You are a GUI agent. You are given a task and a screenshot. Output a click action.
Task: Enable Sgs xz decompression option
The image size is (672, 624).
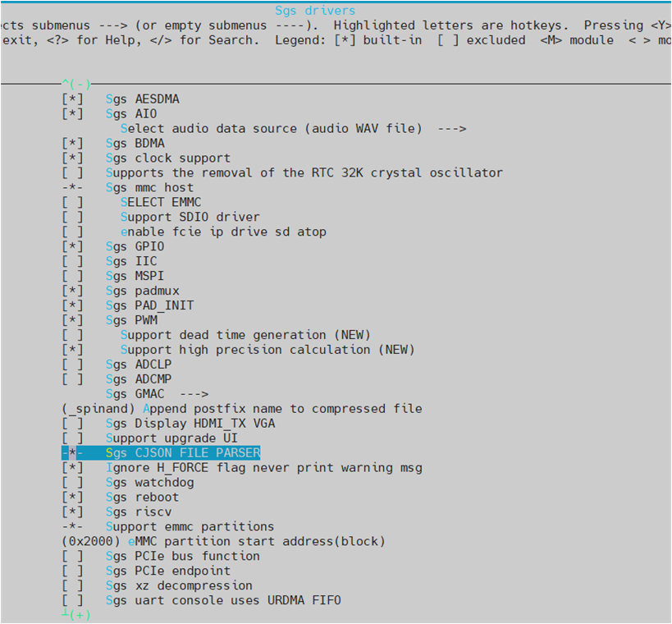(x=72, y=586)
